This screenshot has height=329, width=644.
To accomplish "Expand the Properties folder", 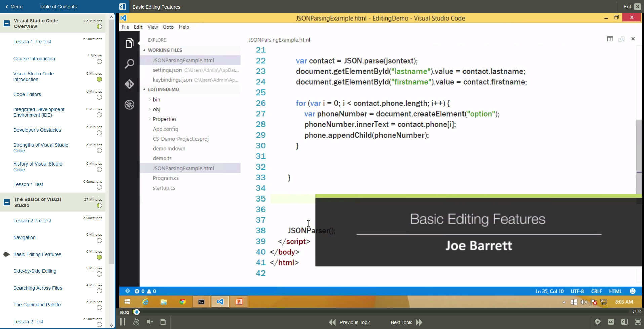I will pos(150,119).
